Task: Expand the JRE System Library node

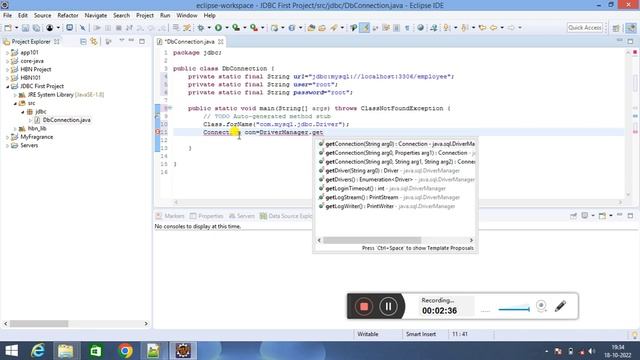Action: click(15, 95)
